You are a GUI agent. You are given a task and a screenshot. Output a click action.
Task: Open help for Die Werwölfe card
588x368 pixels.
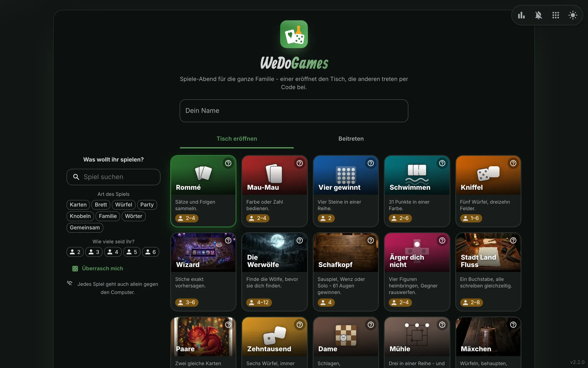(x=299, y=240)
